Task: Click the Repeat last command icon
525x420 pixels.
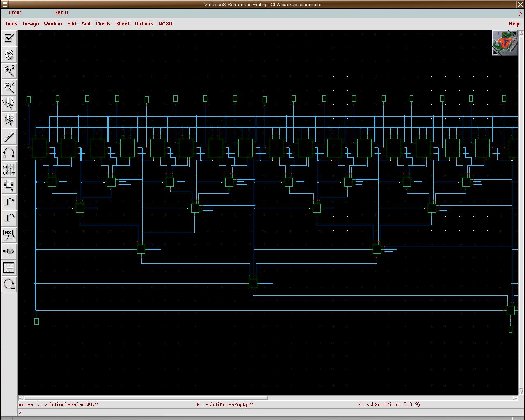Action: tap(9, 284)
